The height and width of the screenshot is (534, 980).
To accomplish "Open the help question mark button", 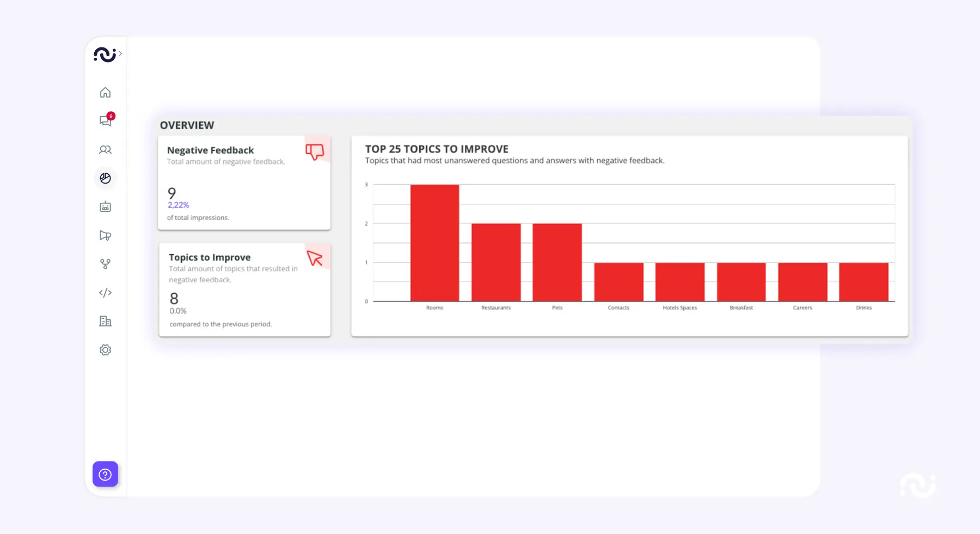I will point(105,474).
